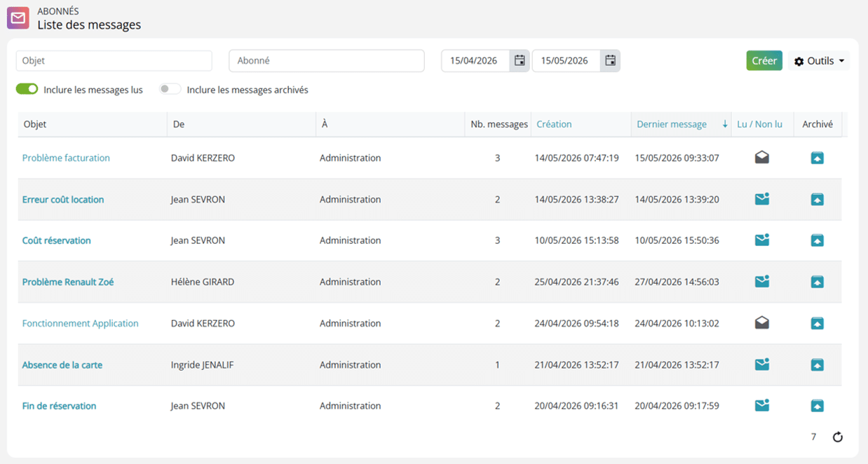
Task: Sort by Création column header
Action: coord(554,124)
